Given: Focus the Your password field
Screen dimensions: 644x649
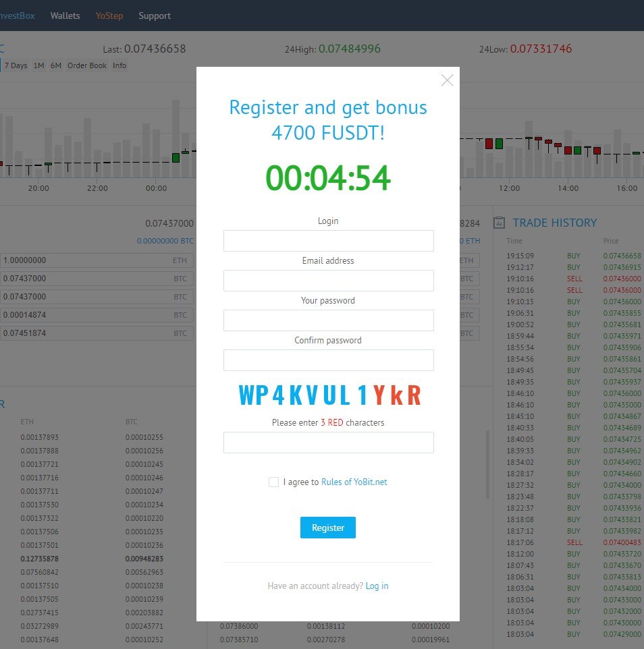Looking at the screenshot, I should 329,320.
